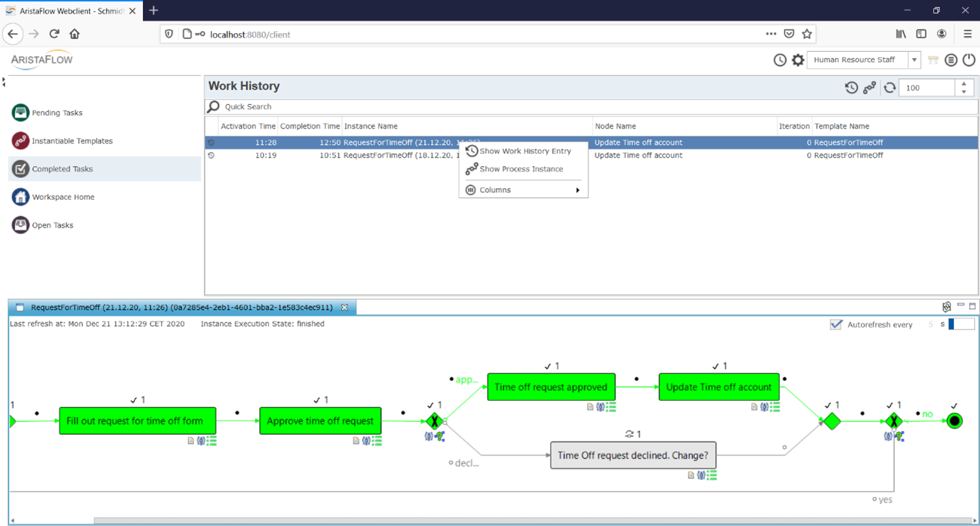Screen dimensions: 980x526
Task: Click the Work History clock toolbar icon
Action: (x=851, y=88)
